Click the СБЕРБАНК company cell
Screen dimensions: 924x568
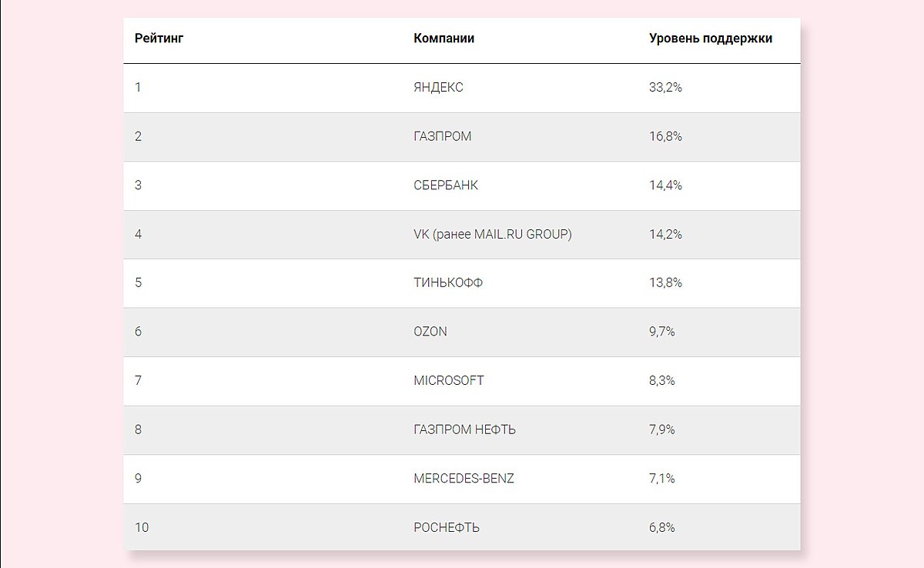pyautogui.click(x=445, y=185)
